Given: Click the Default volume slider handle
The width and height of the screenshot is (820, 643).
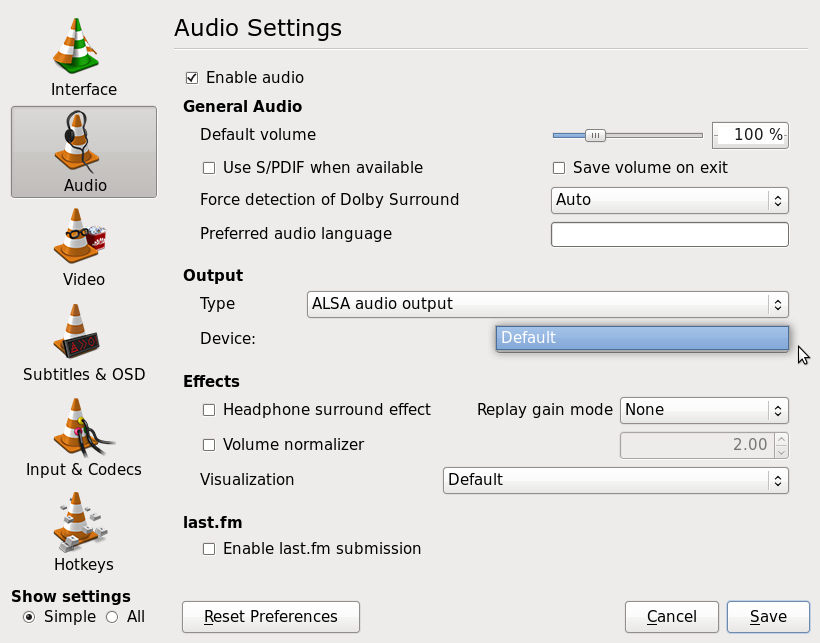Looking at the screenshot, I should click(595, 135).
